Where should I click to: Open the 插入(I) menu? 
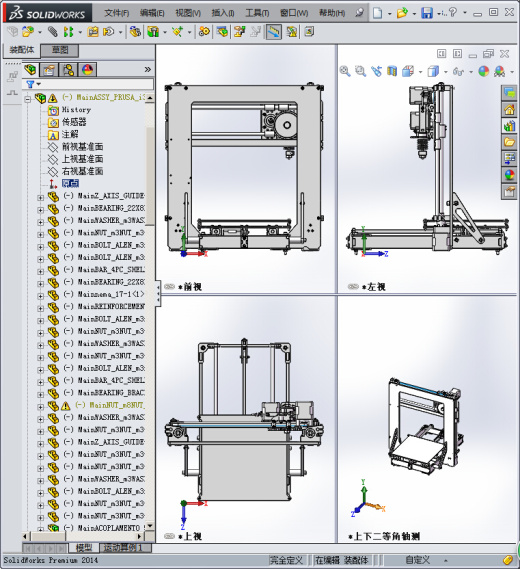[x=223, y=13]
